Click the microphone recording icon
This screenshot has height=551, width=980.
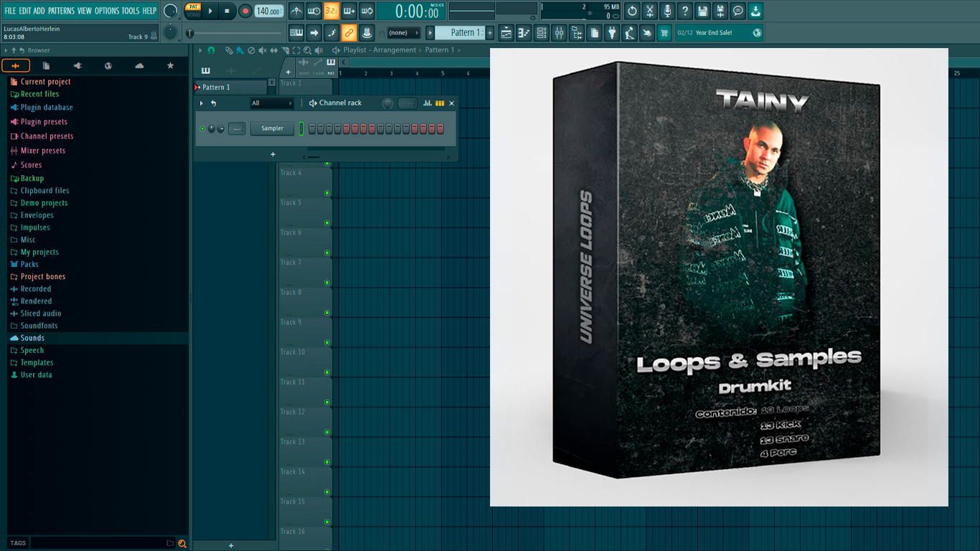667,11
